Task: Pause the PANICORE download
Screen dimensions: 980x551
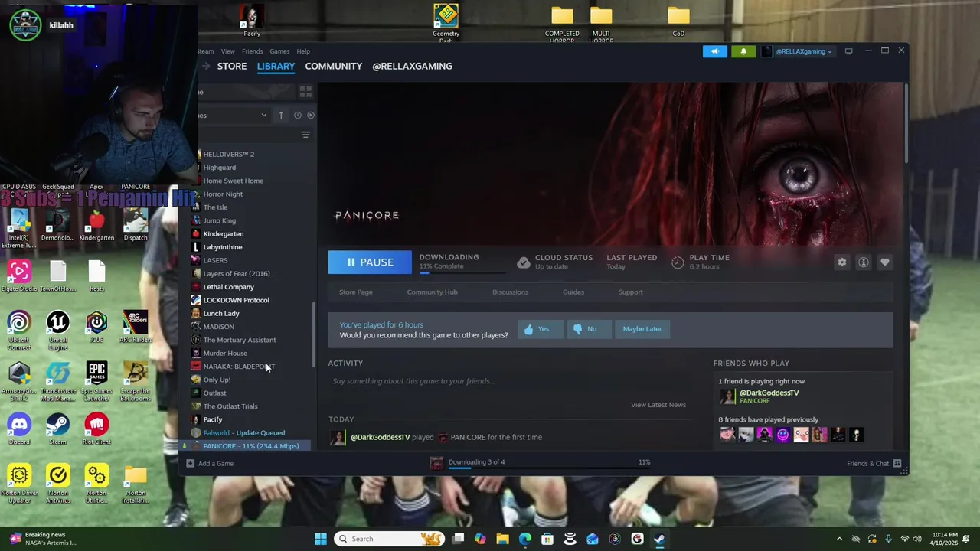Action: pos(370,262)
